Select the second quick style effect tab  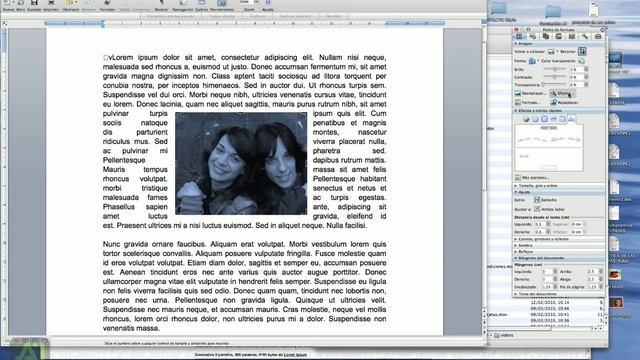[x=535, y=119]
